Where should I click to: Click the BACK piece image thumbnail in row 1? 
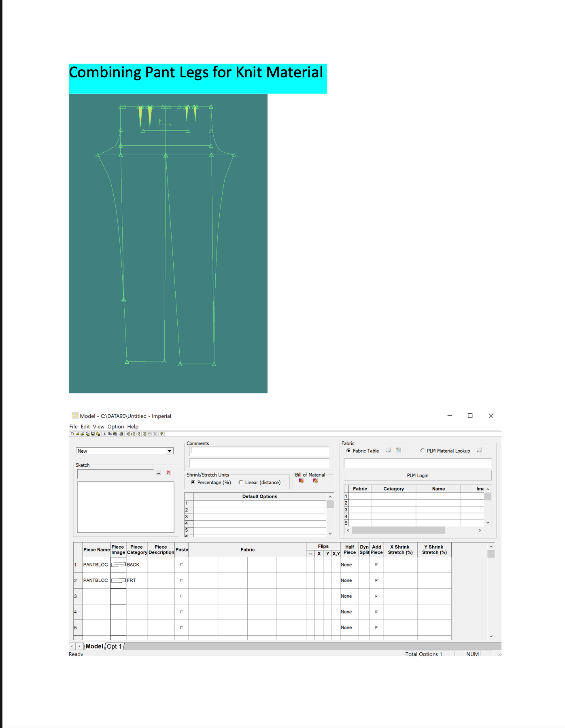pos(118,565)
